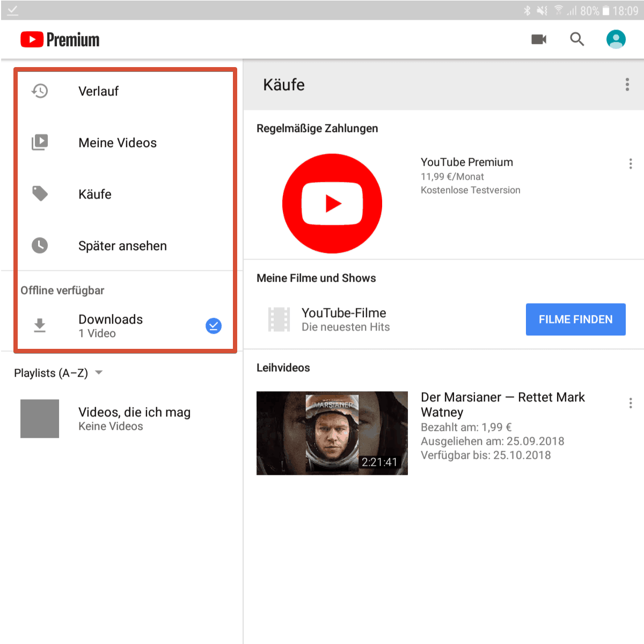This screenshot has width=644, height=644.
Task: Open the Videos, die ich mag playlist
Action: tap(122, 419)
